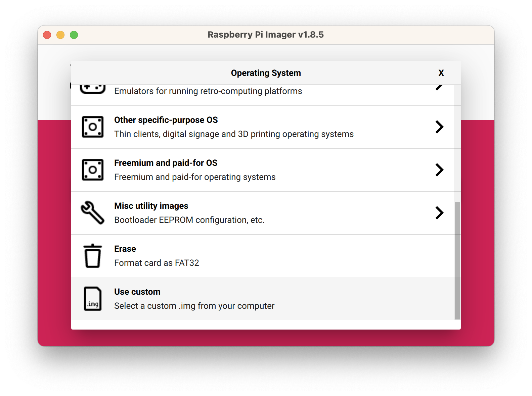This screenshot has height=396, width=532.
Task: Expand the Emulators category chevron
Action: pos(439,88)
